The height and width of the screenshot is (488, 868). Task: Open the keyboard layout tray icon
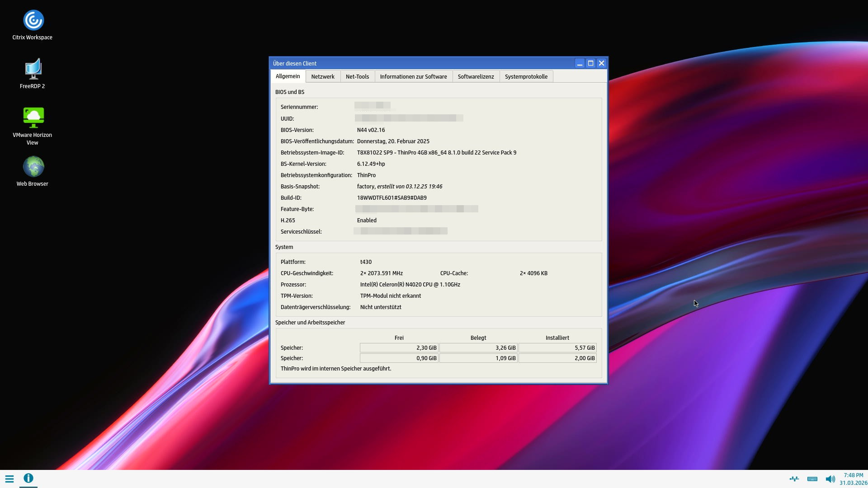click(x=812, y=479)
